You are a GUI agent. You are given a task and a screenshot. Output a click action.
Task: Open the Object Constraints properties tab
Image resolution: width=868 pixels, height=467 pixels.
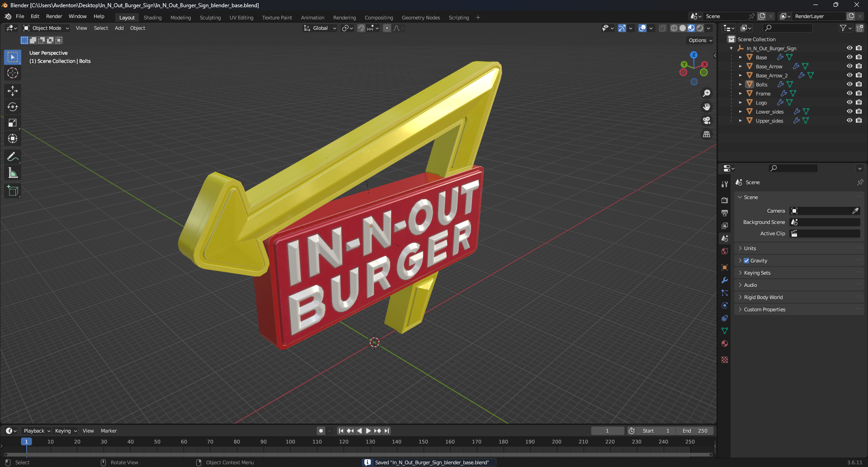[725, 318]
